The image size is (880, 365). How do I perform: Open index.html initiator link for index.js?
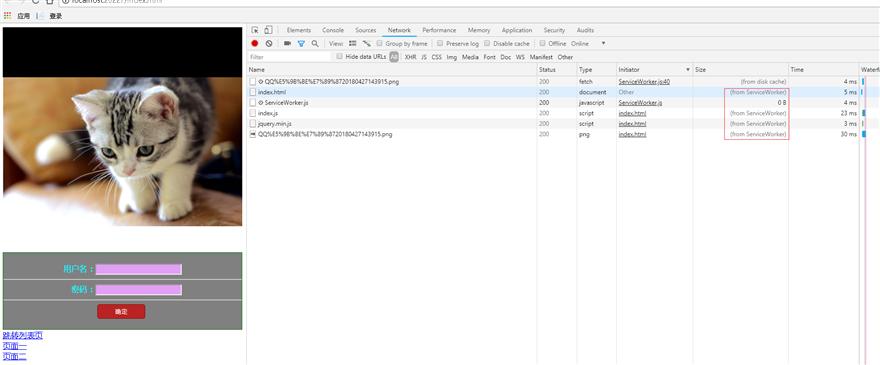point(632,113)
